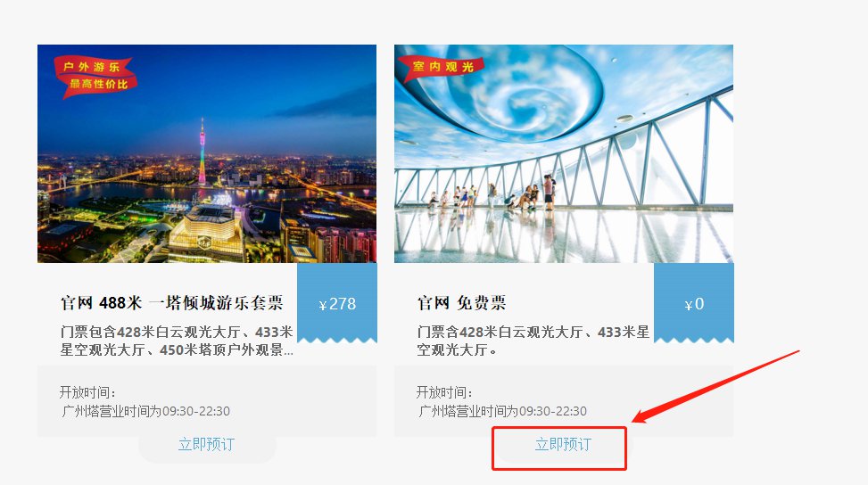Click the red arrow pointing to 立即预订
The width and height of the screenshot is (868, 485).
click(x=715, y=386)
